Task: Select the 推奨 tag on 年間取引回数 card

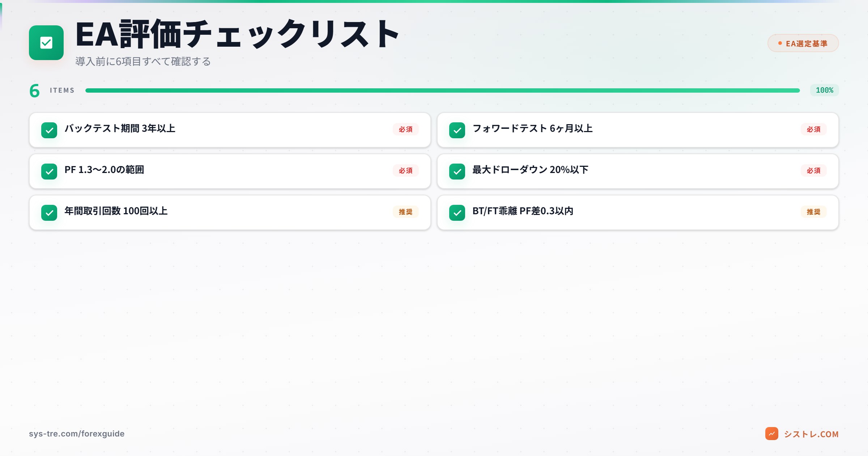Action: coord(406,212)
